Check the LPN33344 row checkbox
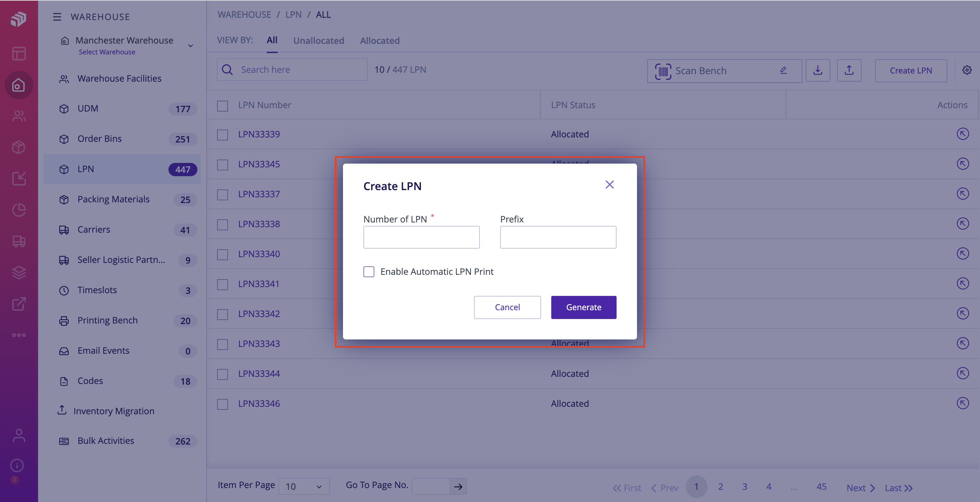 [x=223, y=374]
